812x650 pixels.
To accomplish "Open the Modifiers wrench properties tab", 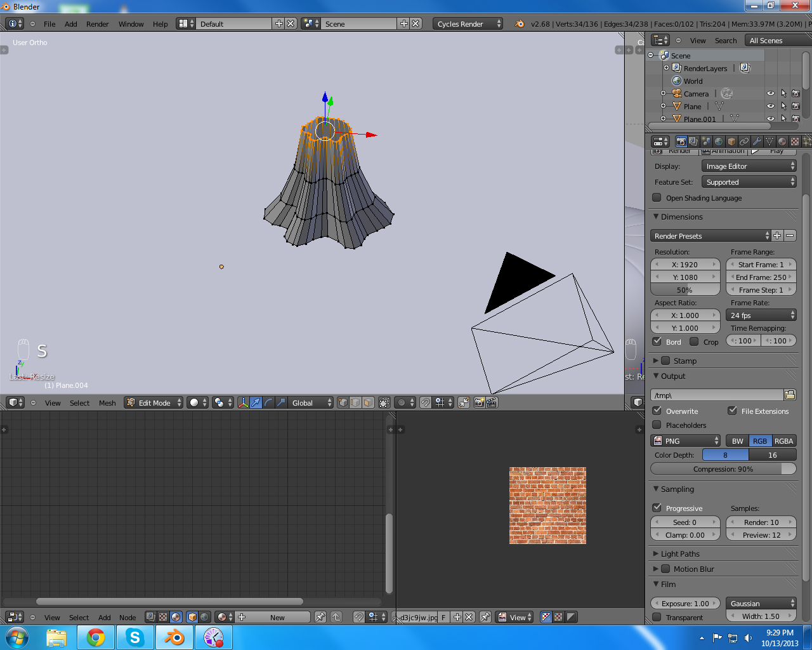I will point(757,142).
